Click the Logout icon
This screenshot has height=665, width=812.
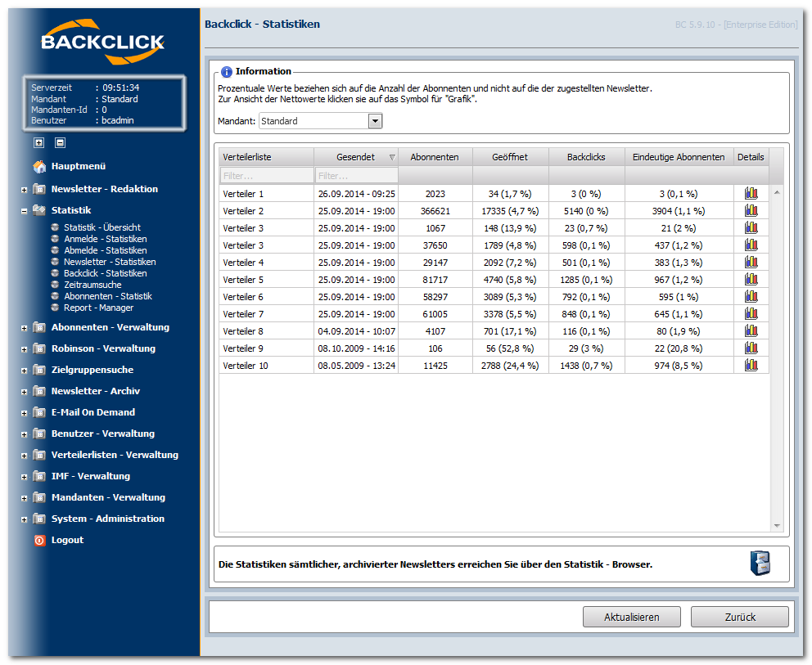click(39, 541)
